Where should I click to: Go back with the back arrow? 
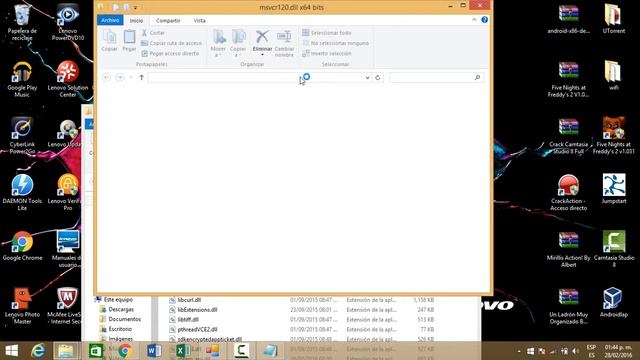pos(107,78)
